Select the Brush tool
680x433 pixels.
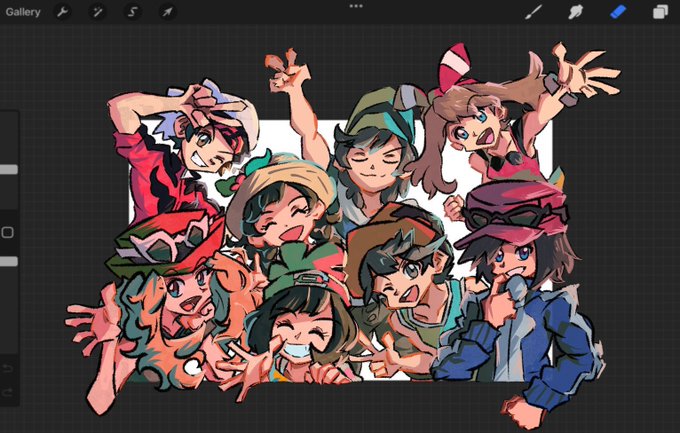[533, 12]
